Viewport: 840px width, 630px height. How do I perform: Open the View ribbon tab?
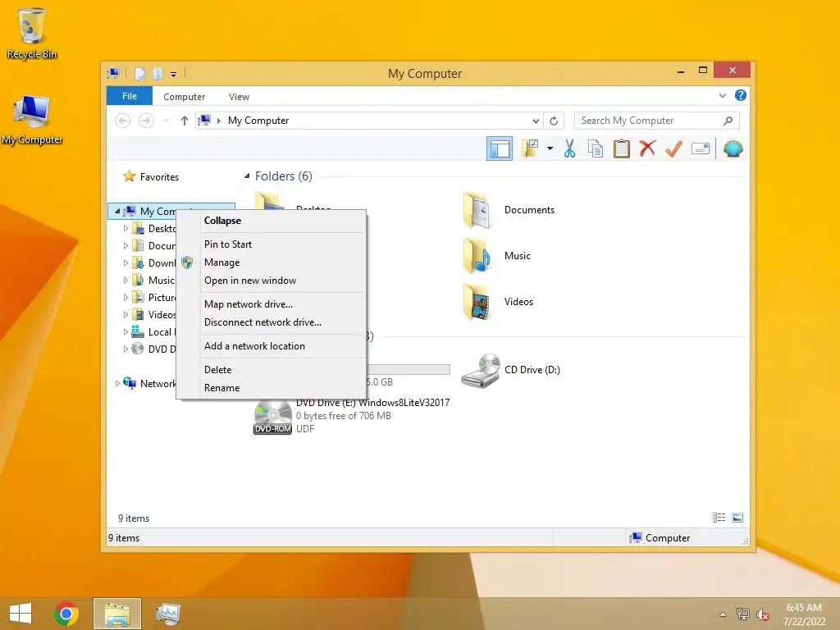[239, 97]
